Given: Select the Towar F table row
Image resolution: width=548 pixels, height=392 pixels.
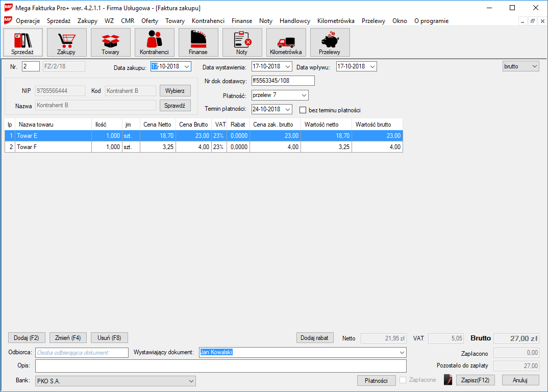Looking at the screenshot, I should [x=54, y=147].
